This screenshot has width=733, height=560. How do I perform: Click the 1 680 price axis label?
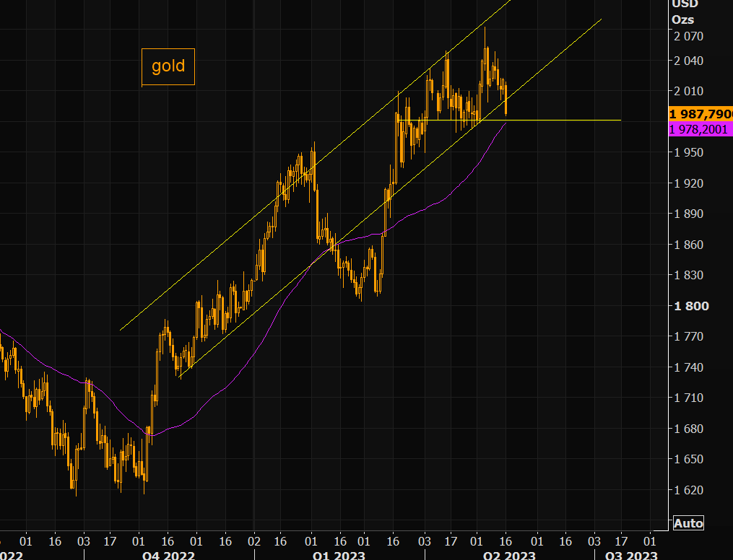click(x=688, y=429)
